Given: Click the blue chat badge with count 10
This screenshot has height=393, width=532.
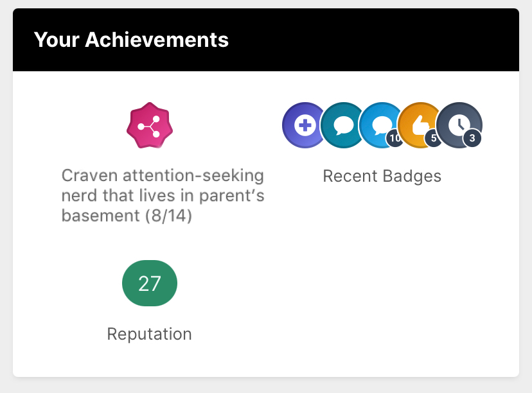Looking at the screenshot, I should (379, 124).
